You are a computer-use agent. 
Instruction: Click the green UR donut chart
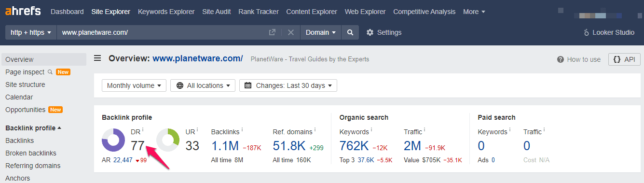[168, 140]
